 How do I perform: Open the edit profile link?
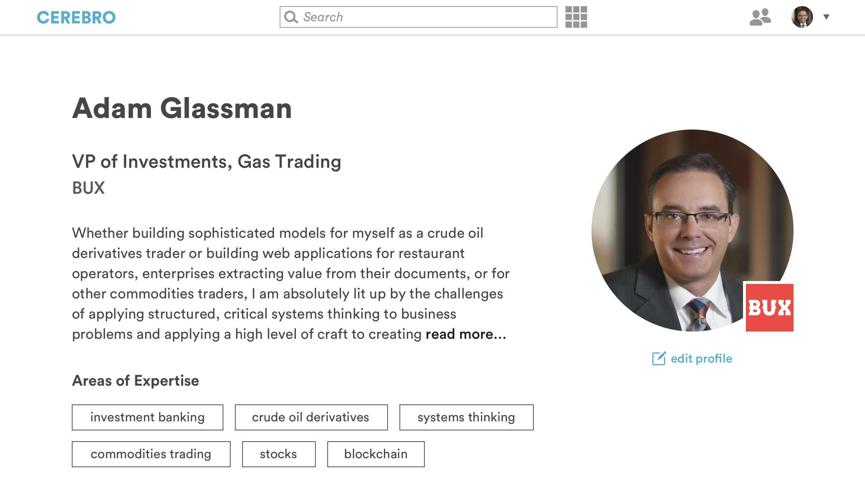pyautogui.click(x=701, y=358)
